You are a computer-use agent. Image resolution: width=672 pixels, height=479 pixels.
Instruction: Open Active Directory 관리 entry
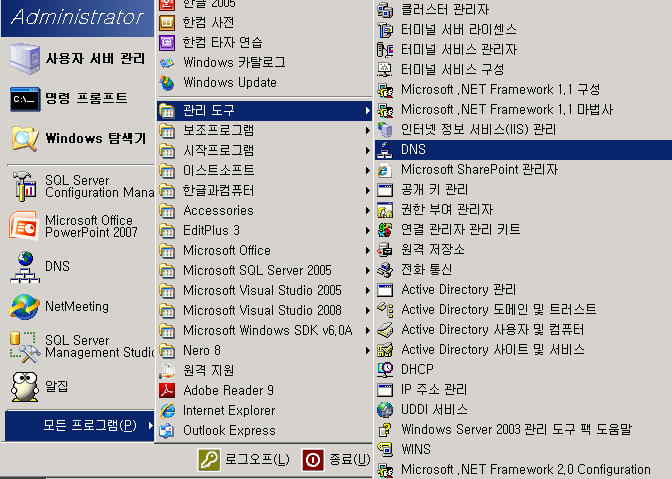523,290
